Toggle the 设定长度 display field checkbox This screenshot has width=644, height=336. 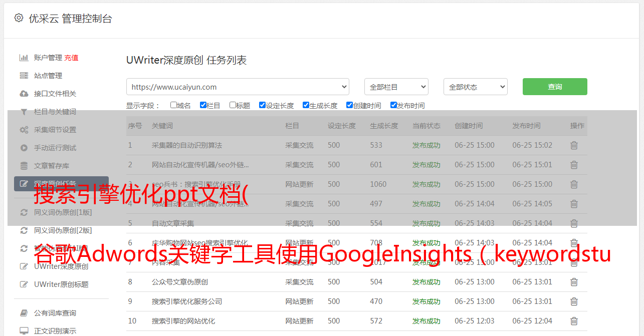tap(262, 105)
